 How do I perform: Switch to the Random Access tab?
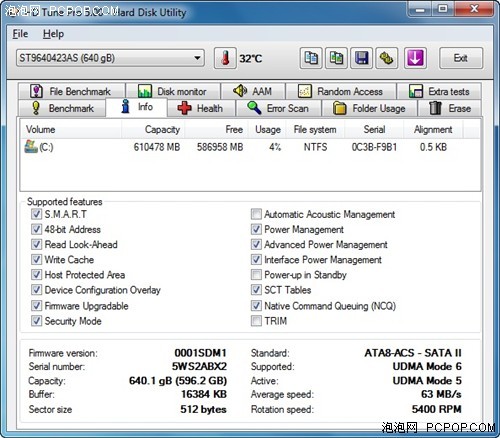click(x=341, y=91)
